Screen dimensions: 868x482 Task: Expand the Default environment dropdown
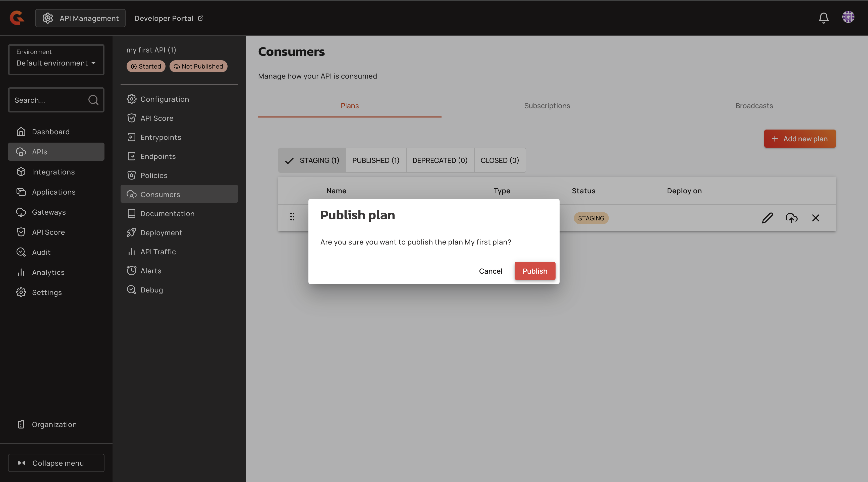click(56, 59)
